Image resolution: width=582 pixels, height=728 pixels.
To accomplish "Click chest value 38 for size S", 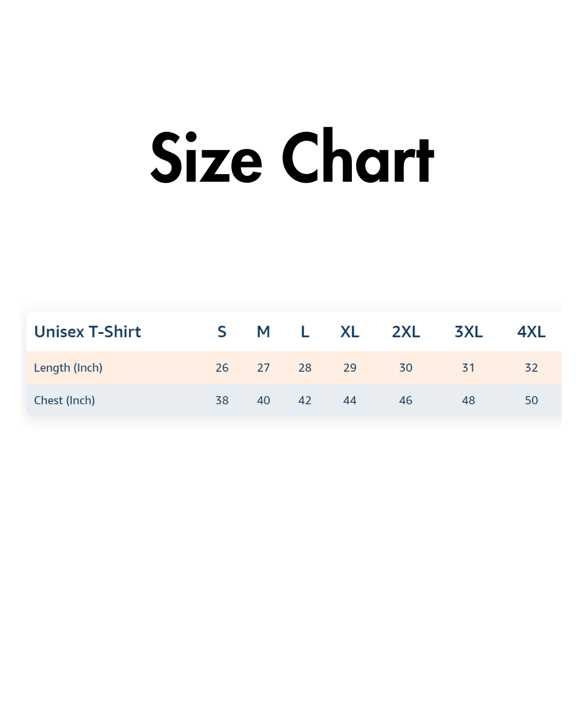I will [x=222, y=400].
